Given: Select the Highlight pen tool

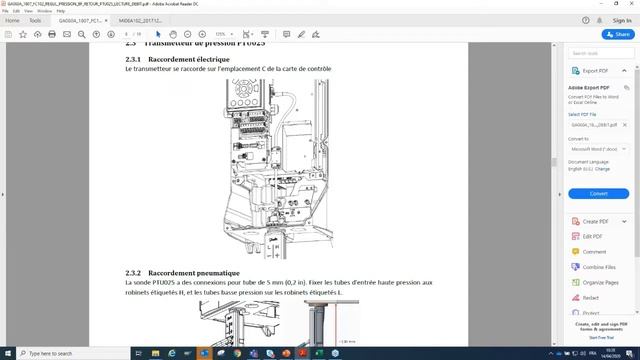Looking at the screenshot, I should pos(301,34).
